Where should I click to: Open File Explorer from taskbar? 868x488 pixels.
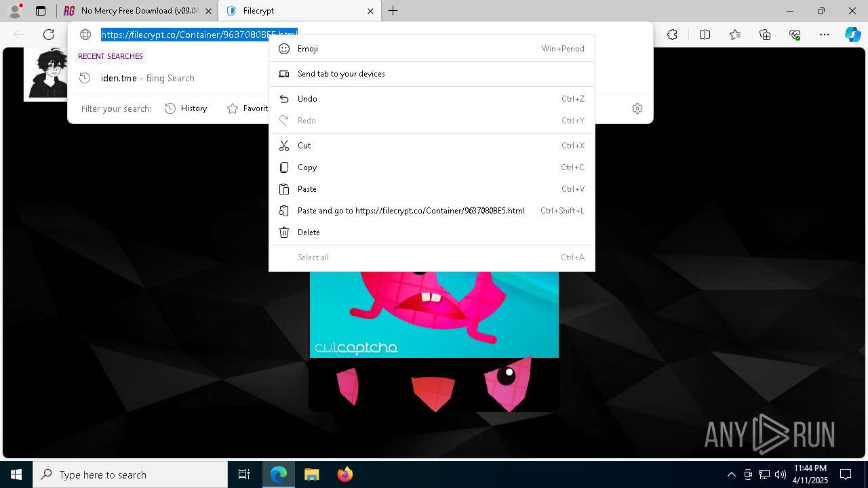311,474
